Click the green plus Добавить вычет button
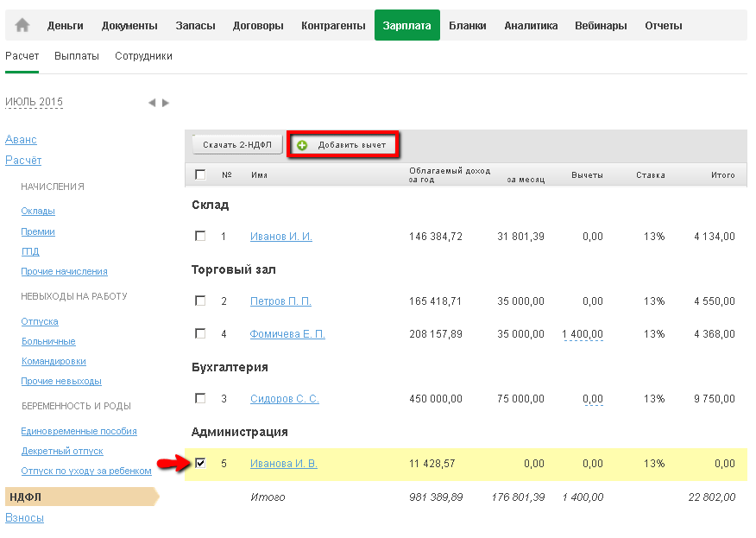Viewport: 756px width, 538px height. 343,145
